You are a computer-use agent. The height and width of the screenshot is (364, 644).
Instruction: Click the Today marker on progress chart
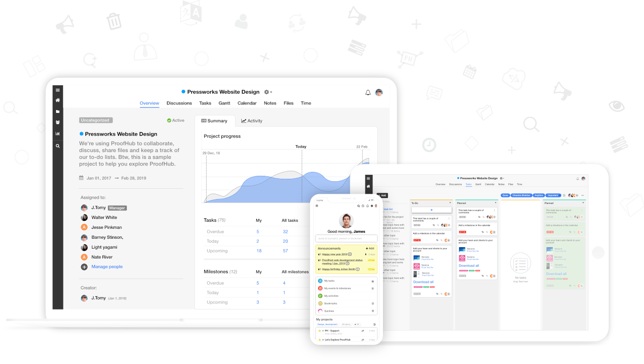pos(301,147)
